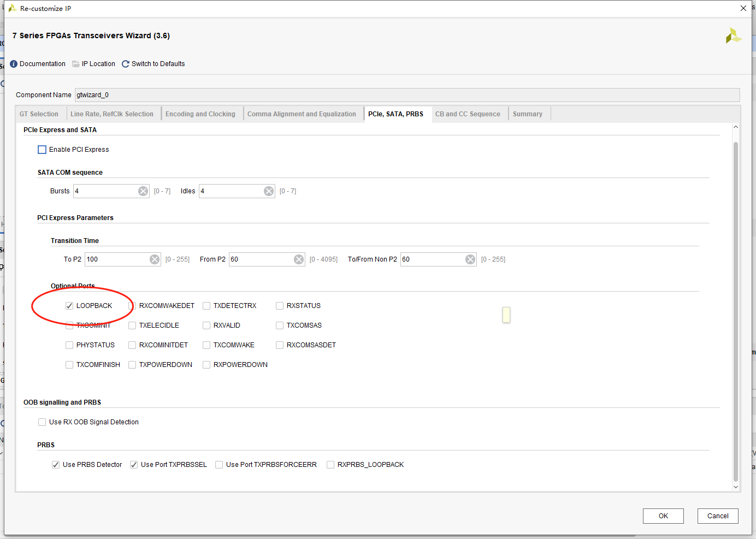Click the Cancel button

pos(718,516)
